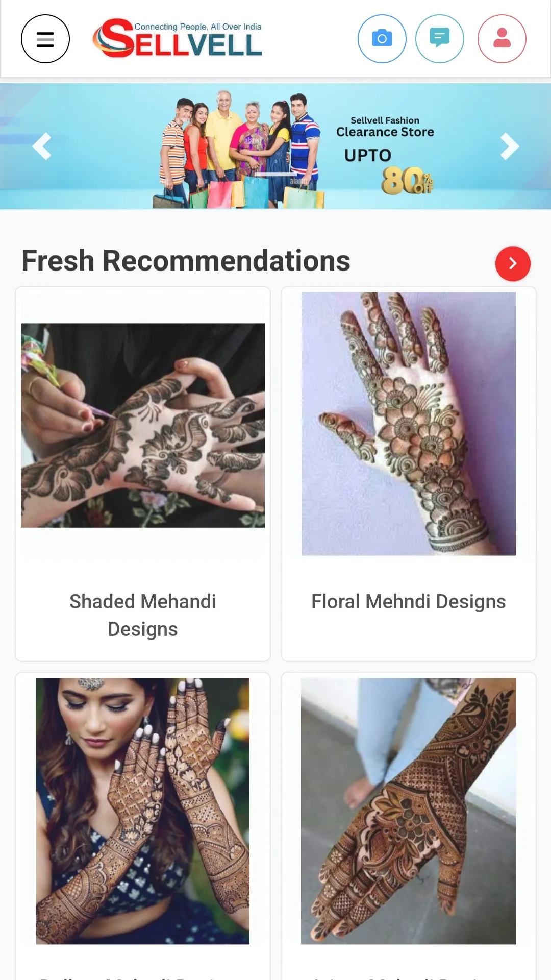Viewport: 551px width, 980px height.
Task: Tap the camera icon in header
Action: [x=382, y=39]
